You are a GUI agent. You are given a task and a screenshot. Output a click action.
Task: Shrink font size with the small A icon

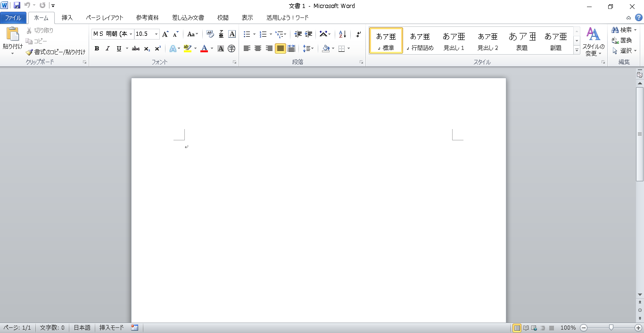[175, 34]
